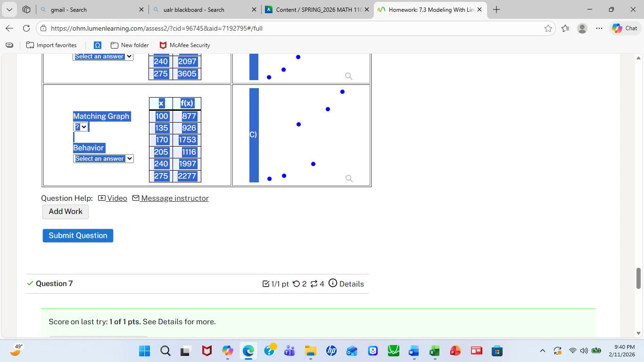This screenshot has height=362, width=644.
Task: Expand the browser tab search chevron
Action: (x=8, y=9)
